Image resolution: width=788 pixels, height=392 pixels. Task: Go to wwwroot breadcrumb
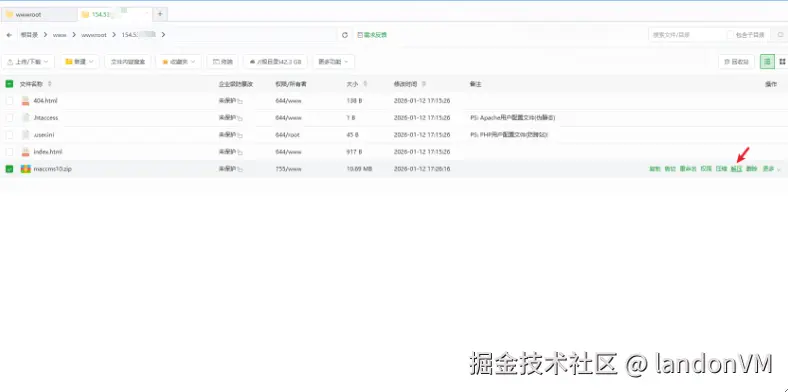[x=94, y=35]
